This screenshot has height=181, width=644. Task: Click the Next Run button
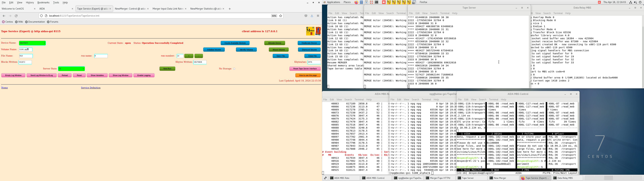click(167, 69)
